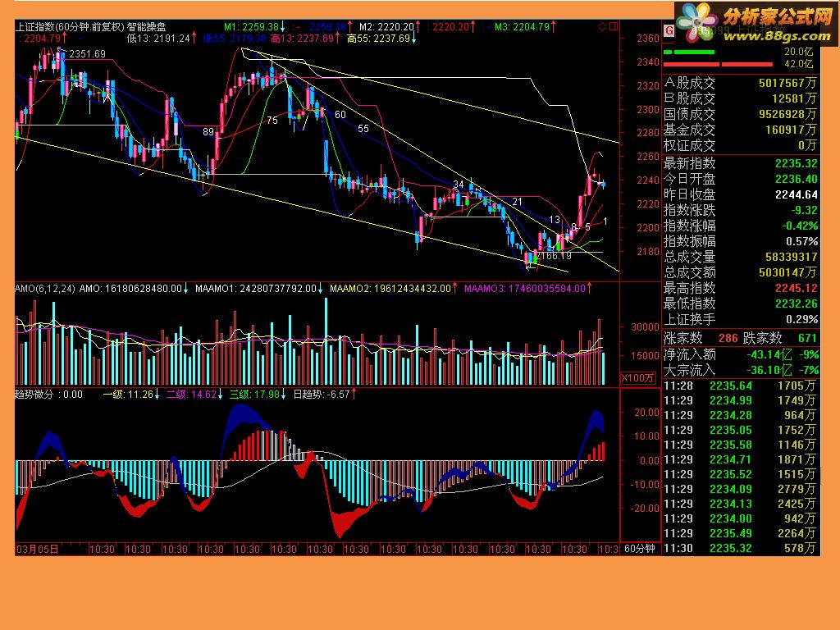Click the -20.00 trend axis label

tap(645, 509)
